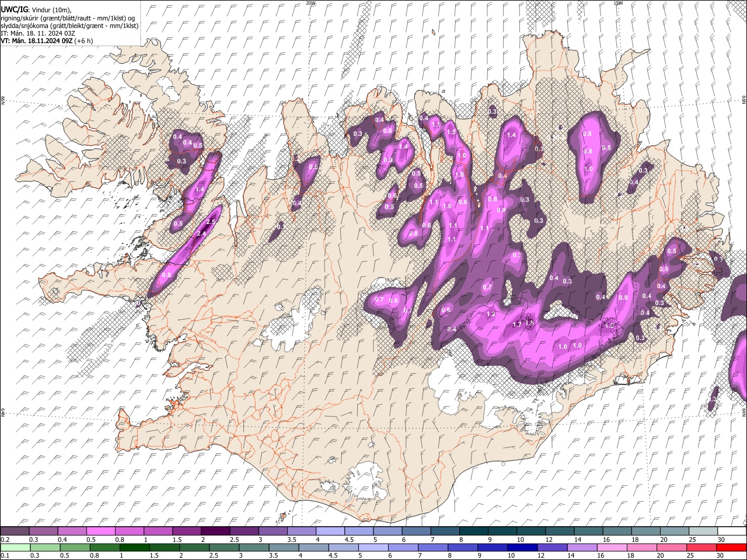
Task: Click the bright pink 0.5 swatch in upper legend row
Action: point(101,531)
